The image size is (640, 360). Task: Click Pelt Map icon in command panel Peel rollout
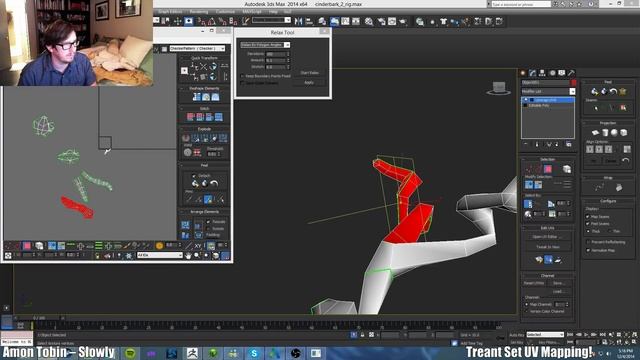click(x=623, y=91)
